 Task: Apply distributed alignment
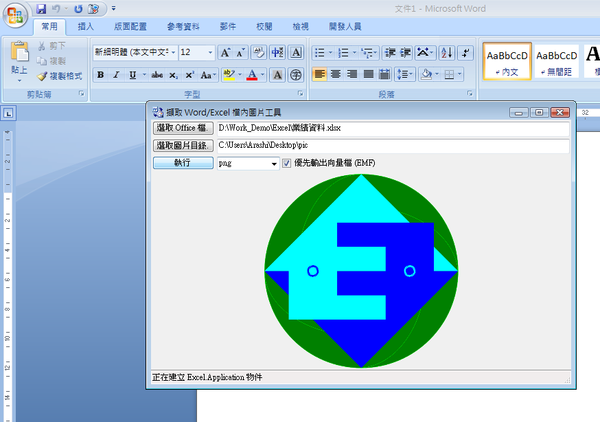click(384, 74)
